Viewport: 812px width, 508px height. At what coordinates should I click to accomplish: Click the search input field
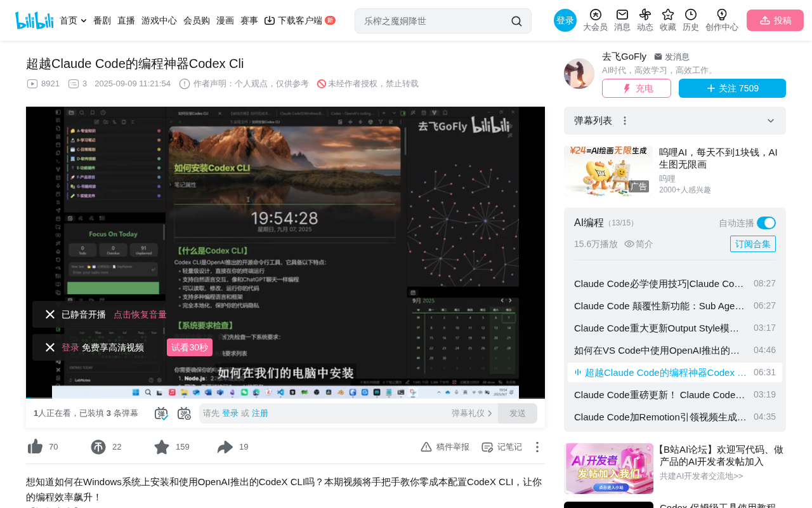[x=435, y=21]
